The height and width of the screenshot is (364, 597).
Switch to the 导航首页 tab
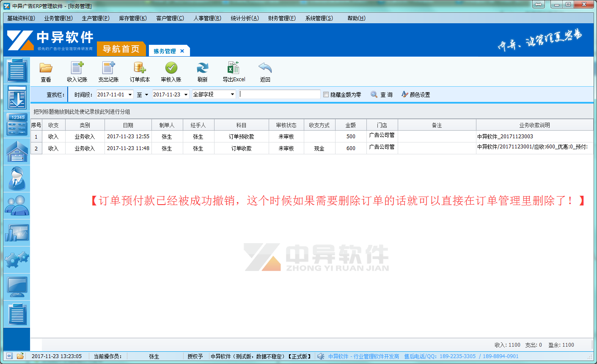[x=121, y=49]
